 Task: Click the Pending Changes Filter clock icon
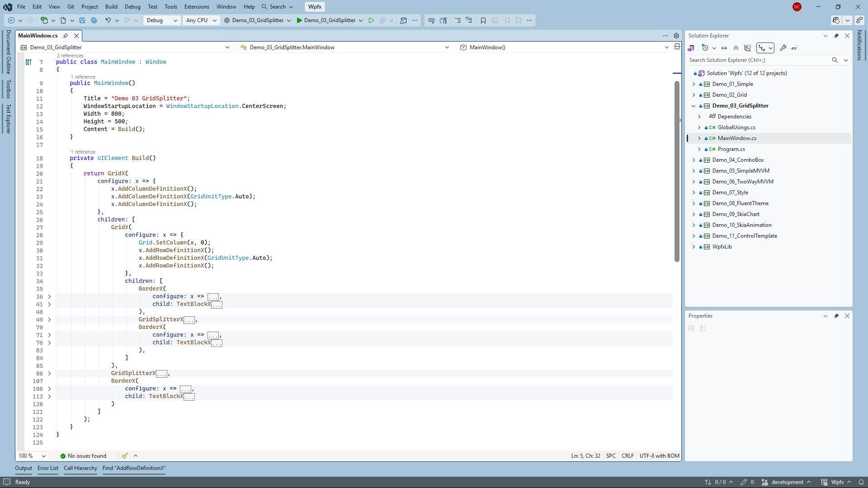[705, 48]
